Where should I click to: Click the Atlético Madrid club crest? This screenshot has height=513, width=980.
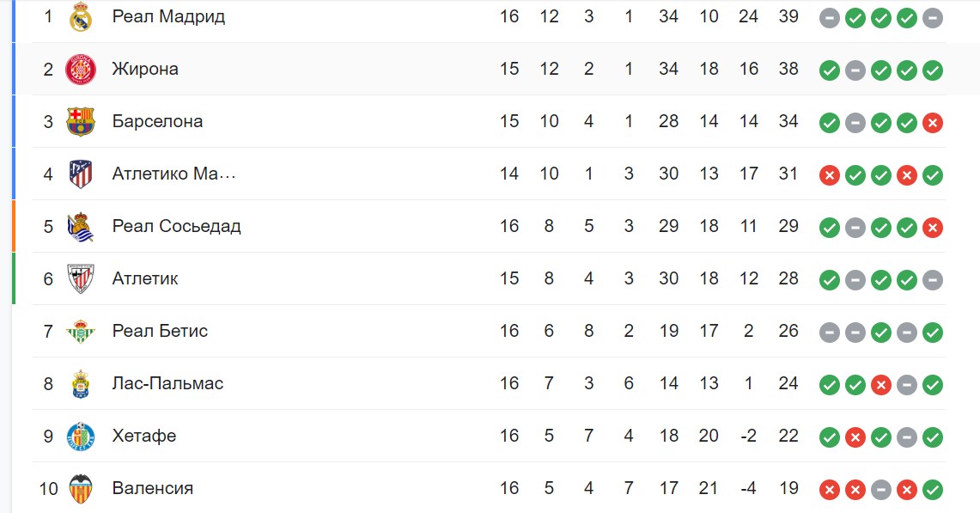(x=81, y=174)
